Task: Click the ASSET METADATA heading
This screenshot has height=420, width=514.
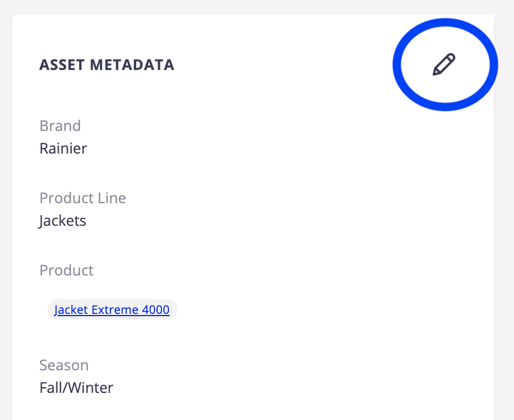Action: coord(107,65)
